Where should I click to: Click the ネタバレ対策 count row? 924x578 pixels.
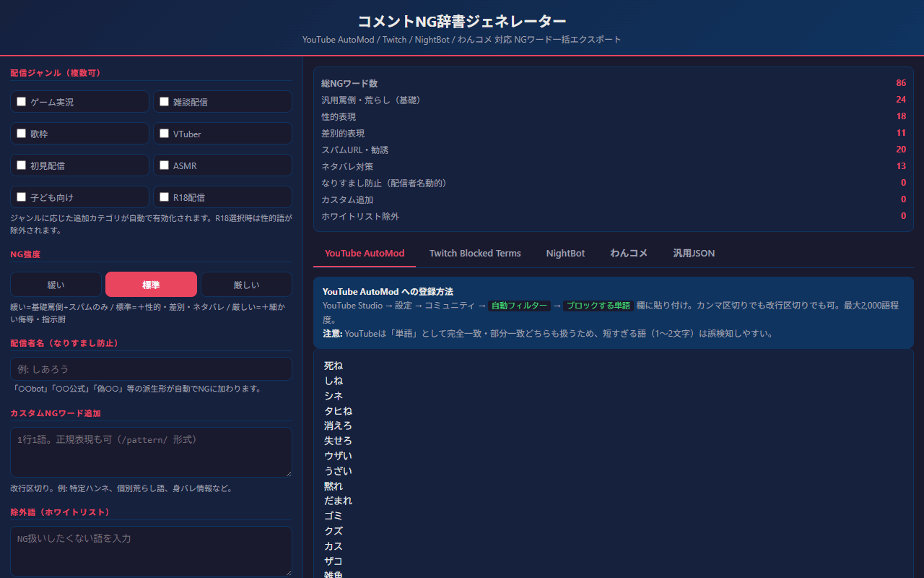pos(614,166)
